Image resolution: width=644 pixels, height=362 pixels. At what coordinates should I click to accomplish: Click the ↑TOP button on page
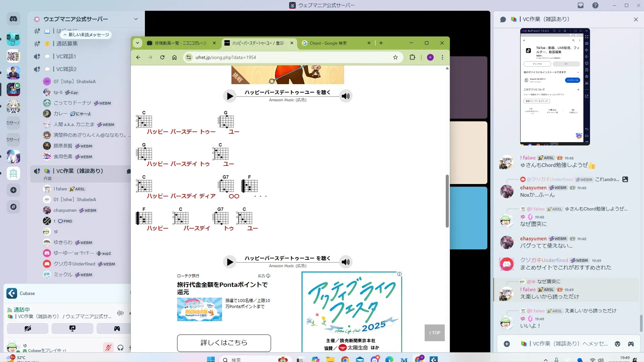[x=434, y=333]
